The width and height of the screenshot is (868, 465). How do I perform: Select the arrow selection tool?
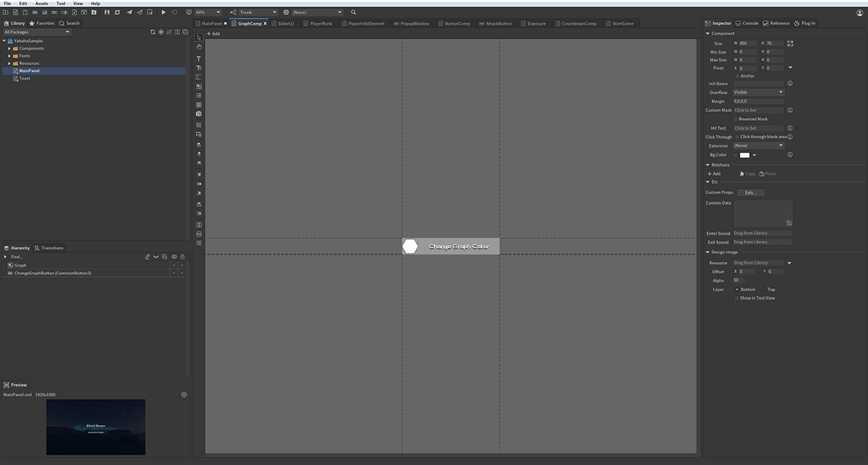pyautogui.click(x=199, y=38)
